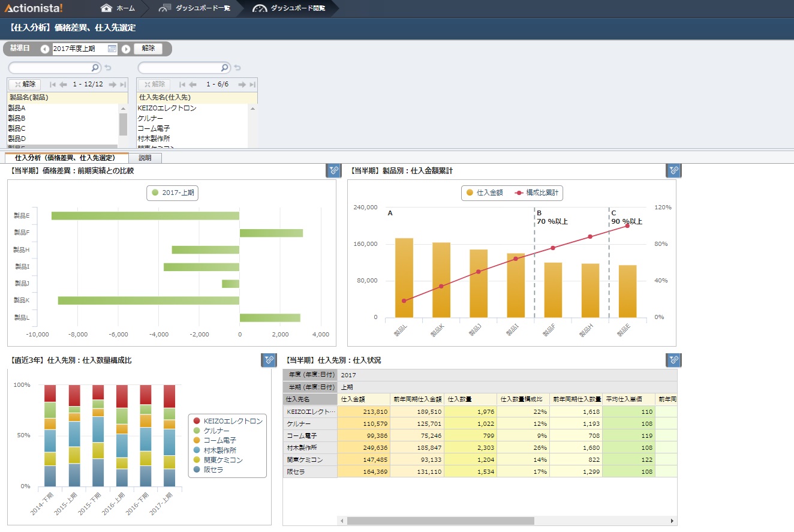Click the magnifier icon in the supplier search box
Image resolution: width=794 pixels, height=532 pixels.
225,68
